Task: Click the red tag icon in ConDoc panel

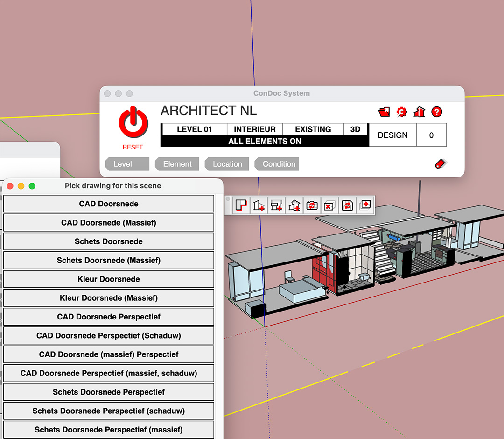Action: tap(441, 164)
